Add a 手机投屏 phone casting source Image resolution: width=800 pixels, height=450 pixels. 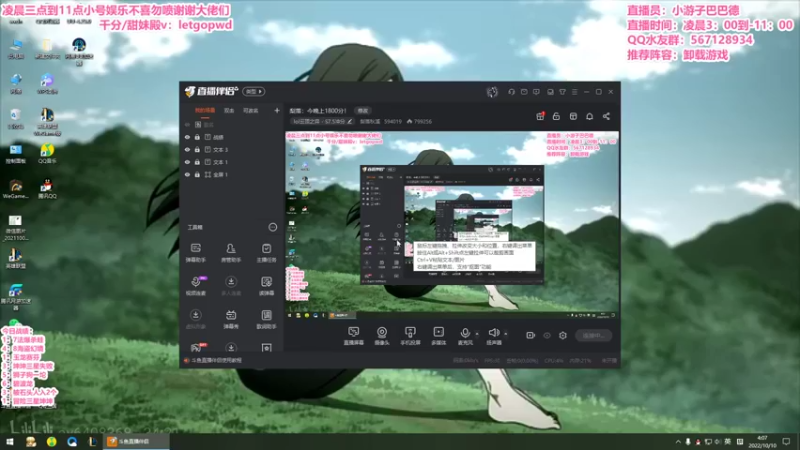410,336
